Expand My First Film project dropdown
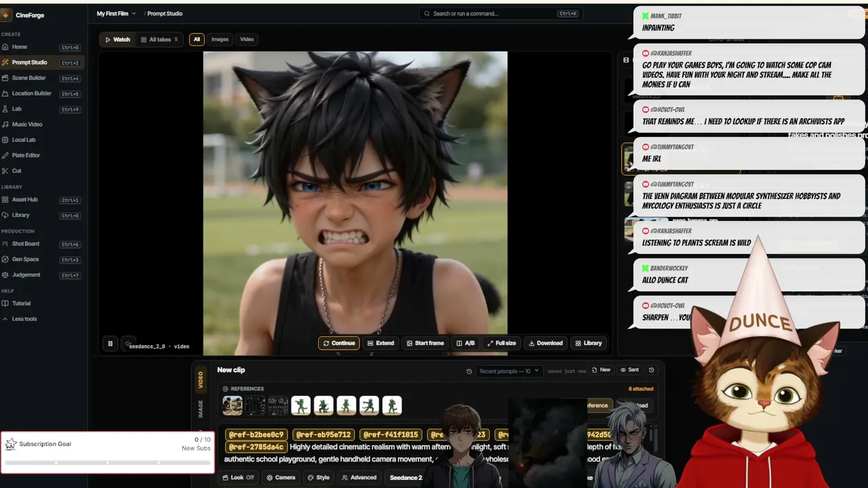Viewport: 868px width, 488px height. pyautogui.click(x=116, y=14)
